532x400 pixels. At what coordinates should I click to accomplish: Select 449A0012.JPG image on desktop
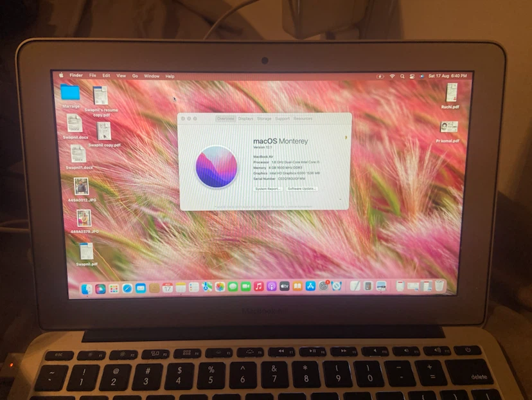tap(82, 190)
